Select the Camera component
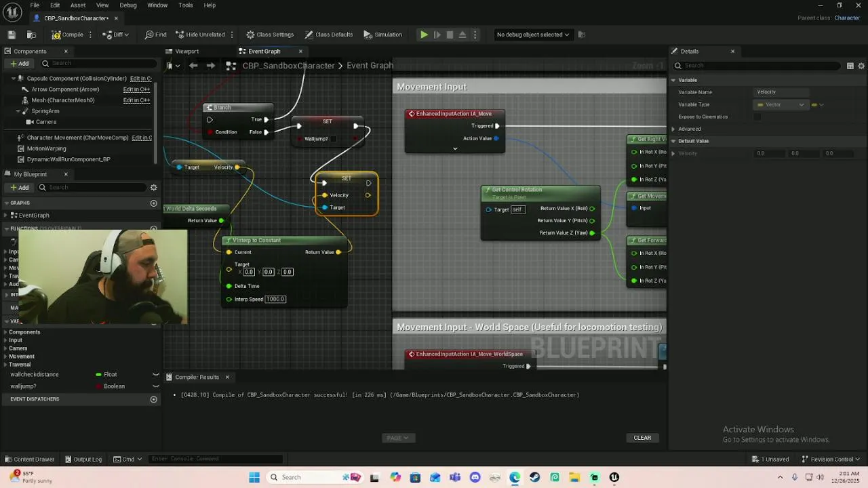The image size is (868, 488). tap(46, 122)
